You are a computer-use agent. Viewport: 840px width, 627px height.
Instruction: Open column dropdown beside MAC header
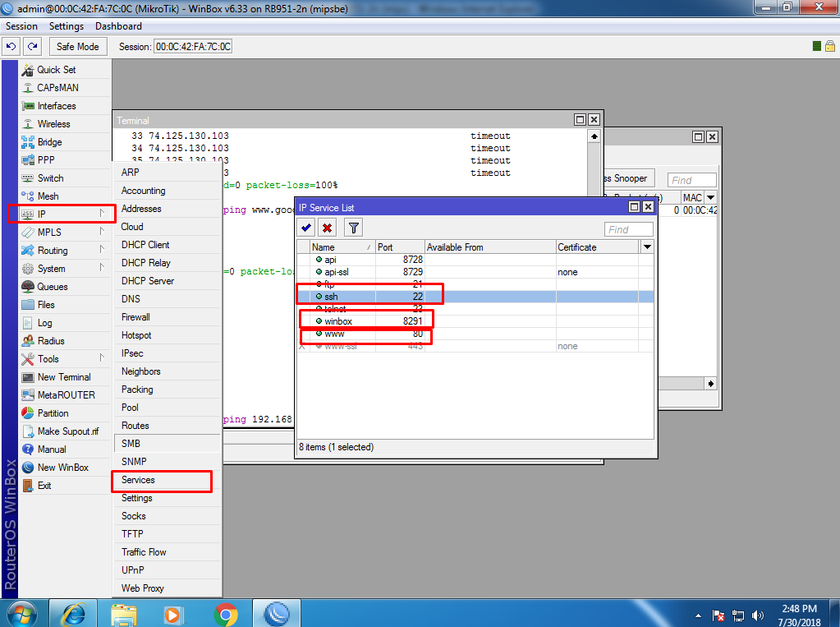(710, 197)
